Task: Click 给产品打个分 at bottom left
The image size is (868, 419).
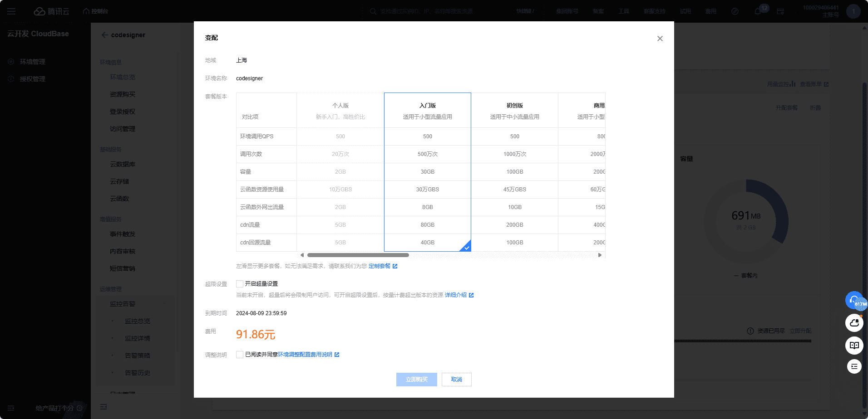Action: click(x=55, y=408)
